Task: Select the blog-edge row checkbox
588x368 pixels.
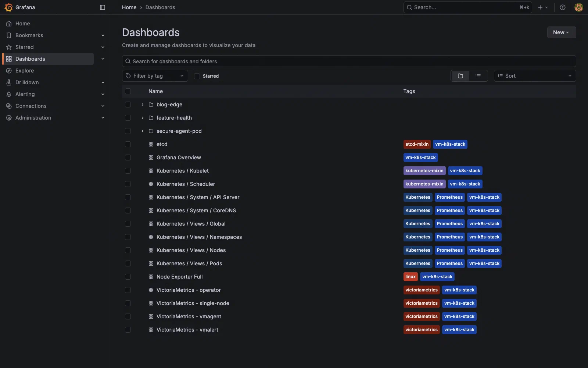Action: point(128,105)
